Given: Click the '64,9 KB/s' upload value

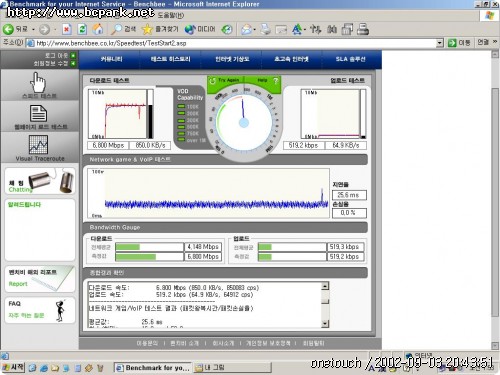Looking at the screenshot, I should [346, 145].
